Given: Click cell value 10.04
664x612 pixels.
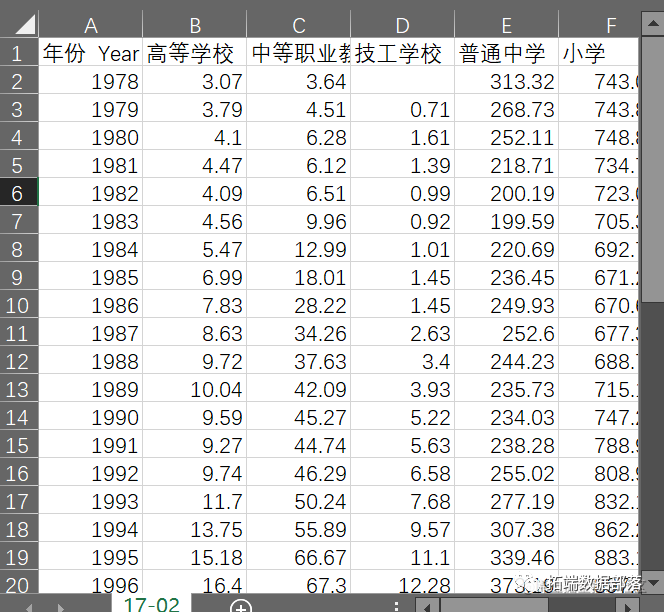Looking at the screenshot, I should tap(195, 388).
